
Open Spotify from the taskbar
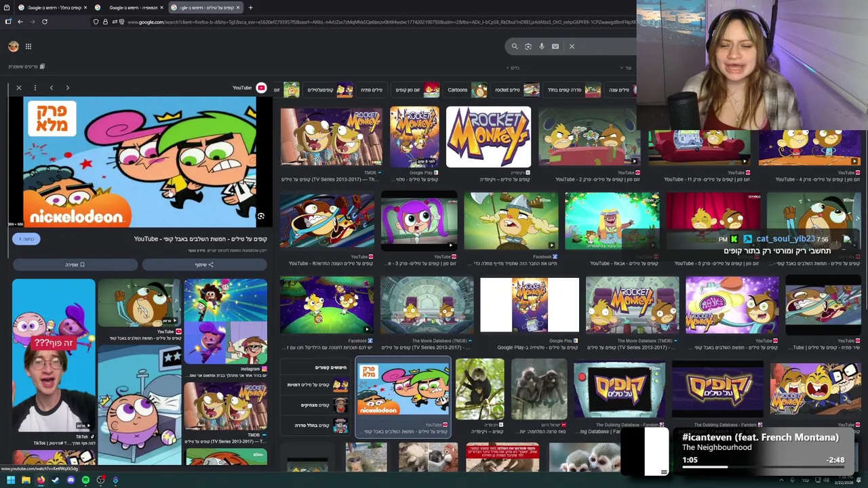point(85,480)
